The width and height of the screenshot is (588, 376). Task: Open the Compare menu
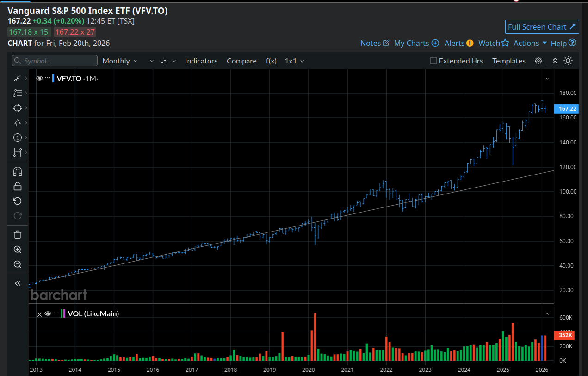click(x=241, y=61)
